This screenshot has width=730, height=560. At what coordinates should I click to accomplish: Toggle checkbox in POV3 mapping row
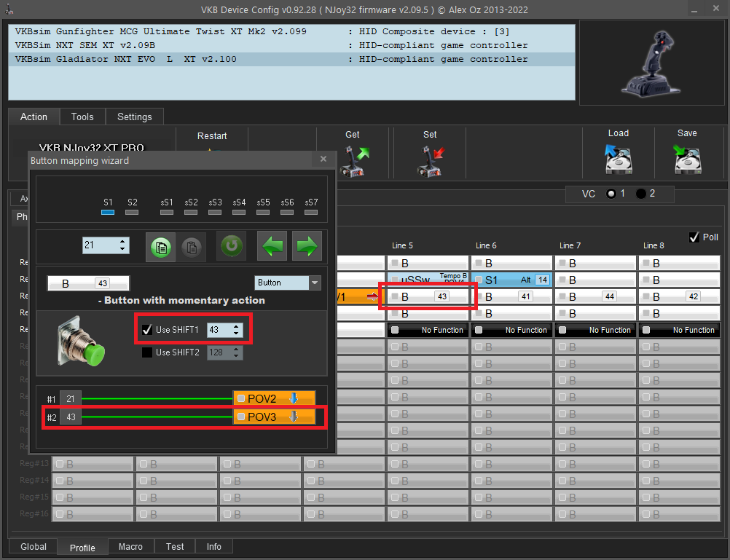point(241,417)
